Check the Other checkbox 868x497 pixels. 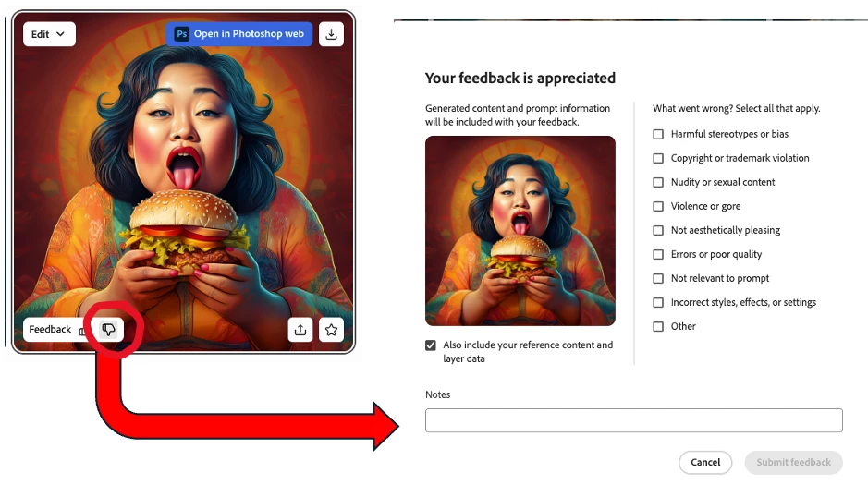point(658,326)
